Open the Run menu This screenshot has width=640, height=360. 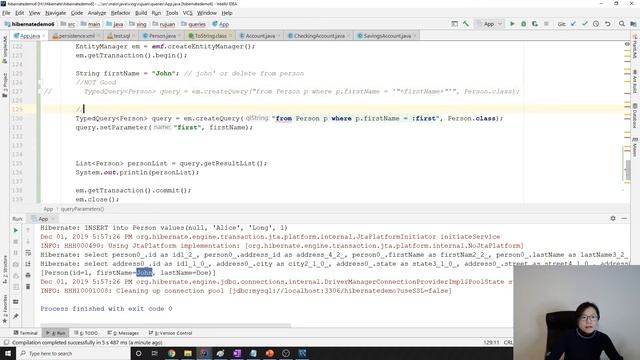tap(156, 13)
